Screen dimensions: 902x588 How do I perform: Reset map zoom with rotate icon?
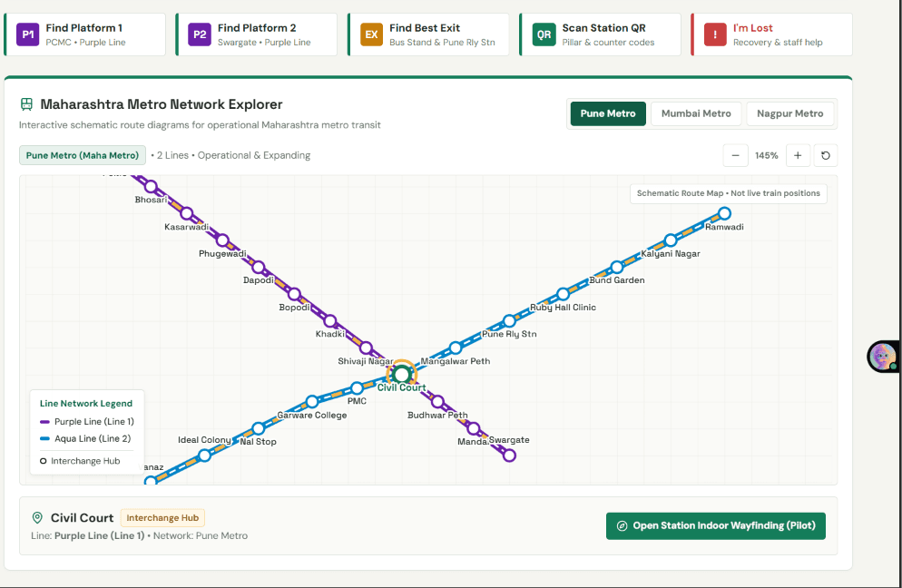pos(826,155)
